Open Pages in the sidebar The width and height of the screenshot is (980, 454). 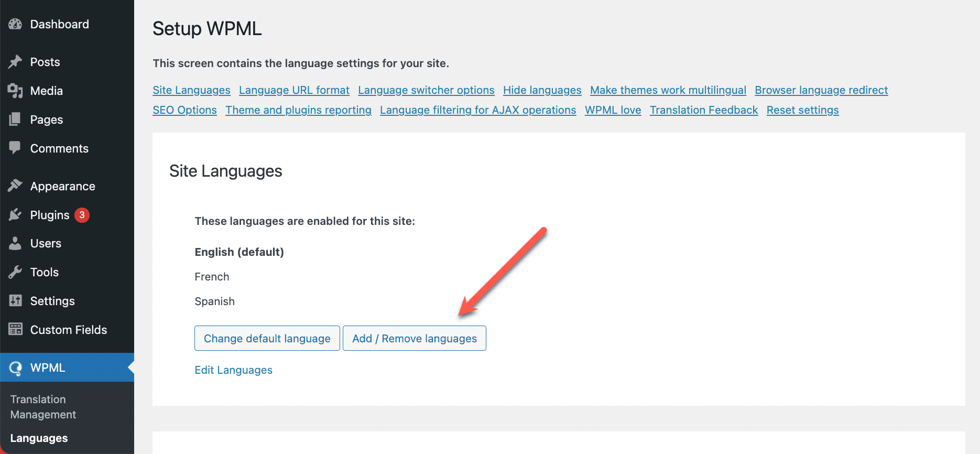(x=67, y=120)
